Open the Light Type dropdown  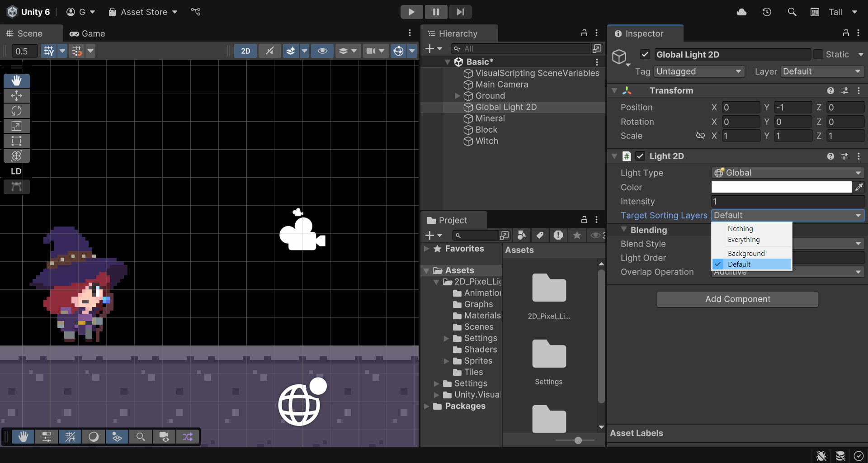pos(788,173)
